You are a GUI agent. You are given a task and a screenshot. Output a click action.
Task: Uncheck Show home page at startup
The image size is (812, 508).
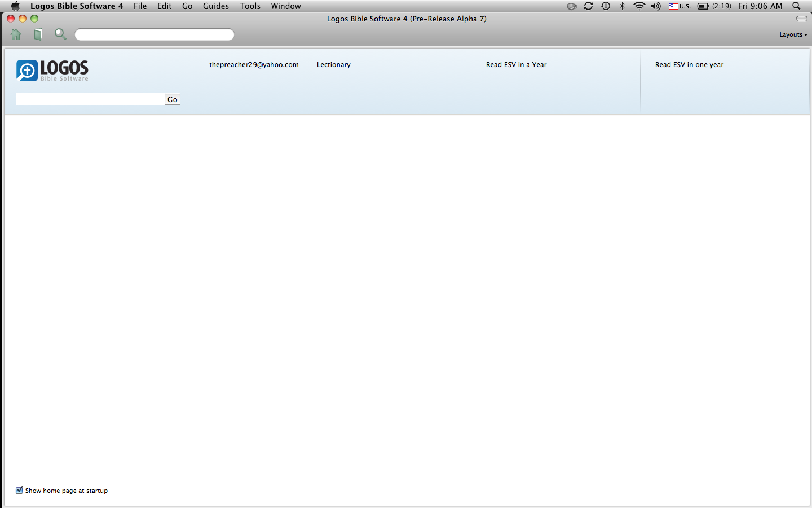coord(19,490)
